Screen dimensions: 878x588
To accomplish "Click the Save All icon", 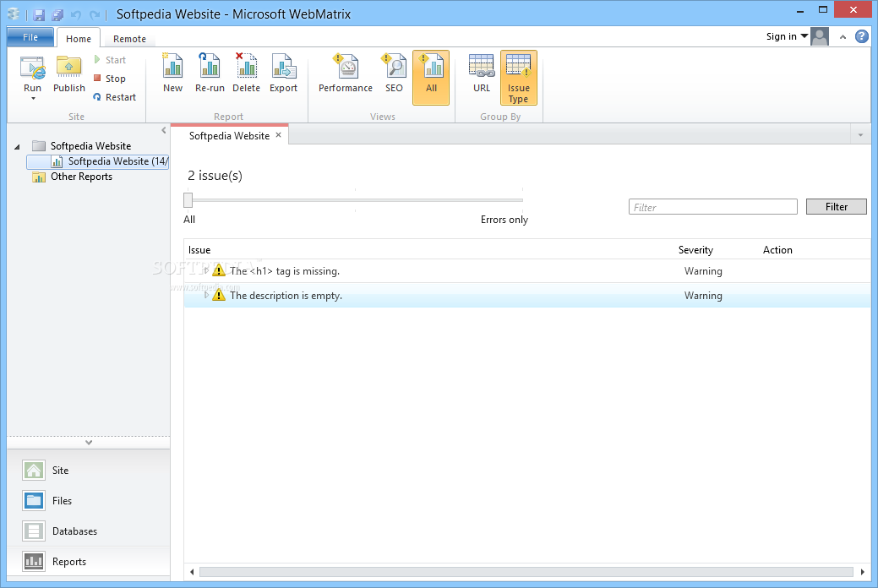I will (57, 14).
